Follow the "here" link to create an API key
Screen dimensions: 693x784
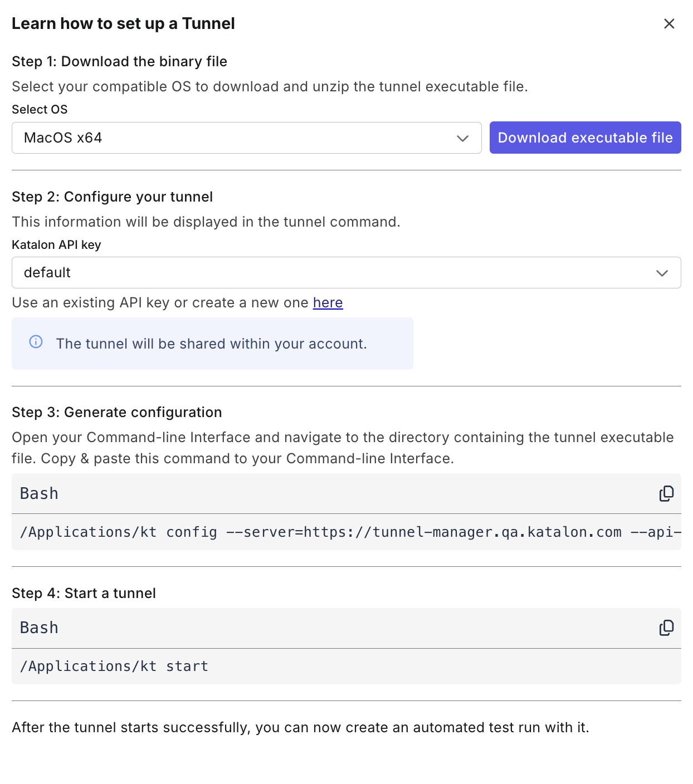click(x=328, y=303)
